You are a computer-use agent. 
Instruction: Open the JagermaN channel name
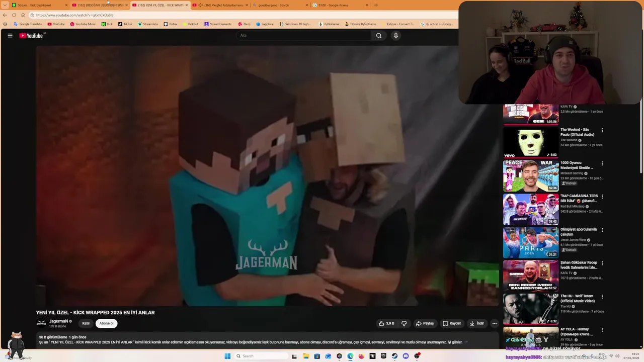(x=58, y=321)
